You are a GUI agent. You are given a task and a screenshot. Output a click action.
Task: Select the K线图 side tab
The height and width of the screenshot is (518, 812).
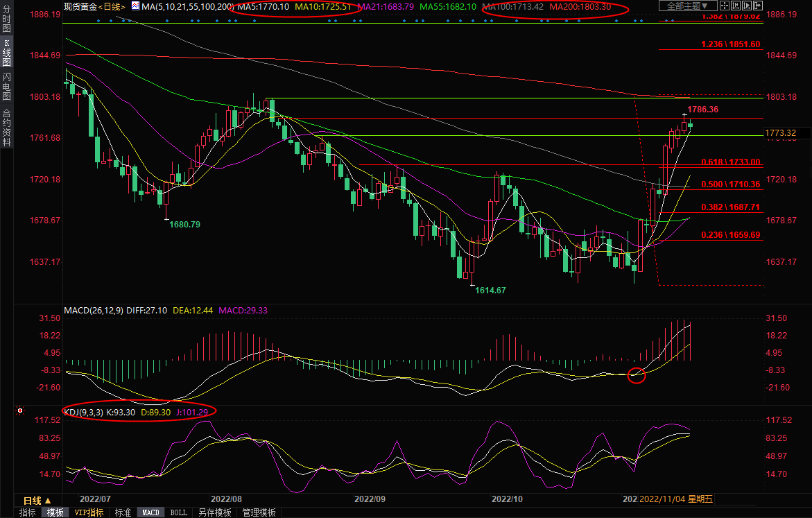[6, 53]
